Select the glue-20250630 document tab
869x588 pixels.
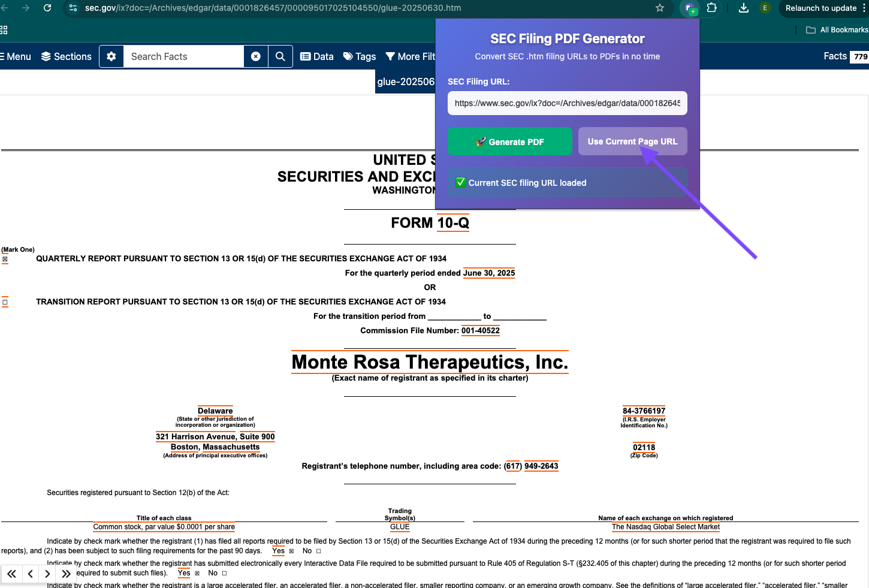point(406,82)
